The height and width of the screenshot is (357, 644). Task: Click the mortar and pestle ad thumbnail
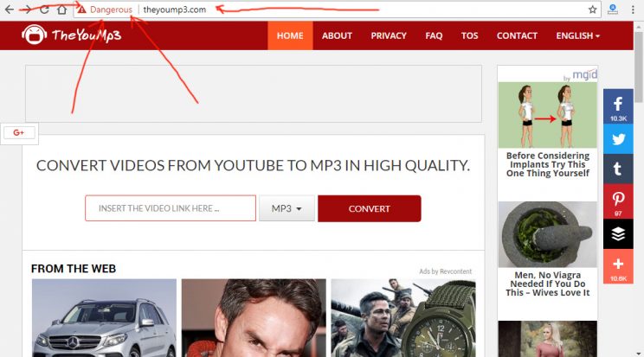point(547,234)
